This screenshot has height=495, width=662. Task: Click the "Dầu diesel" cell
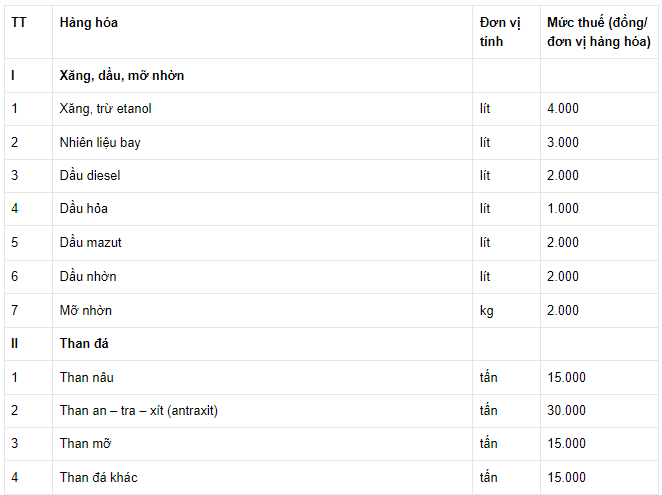[x=89, y=176]
